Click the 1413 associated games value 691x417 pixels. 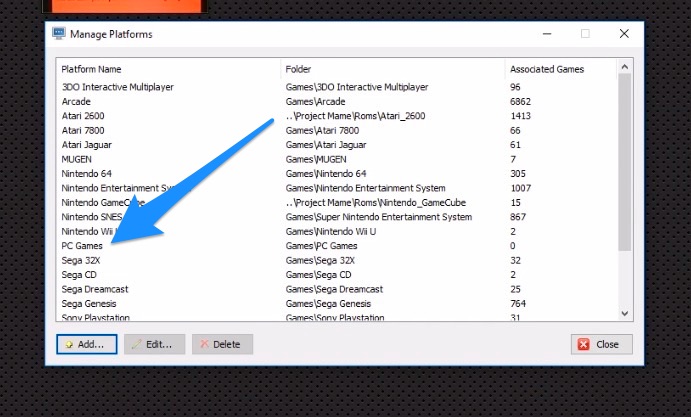point(520,116)
